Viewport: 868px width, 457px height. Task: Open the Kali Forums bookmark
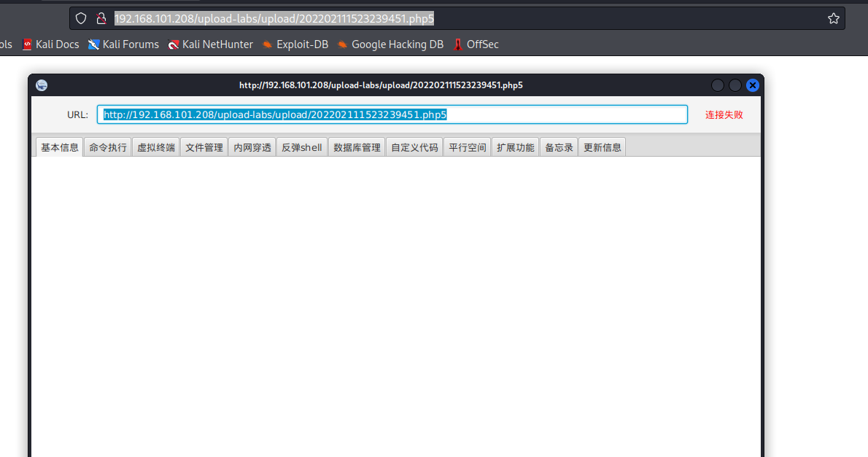pyautogui.click(x=123, y=44)
